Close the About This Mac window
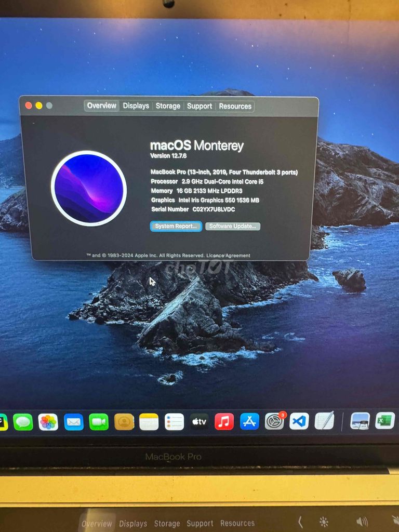This screenshot has width=399, height=532. click(29, 105)
